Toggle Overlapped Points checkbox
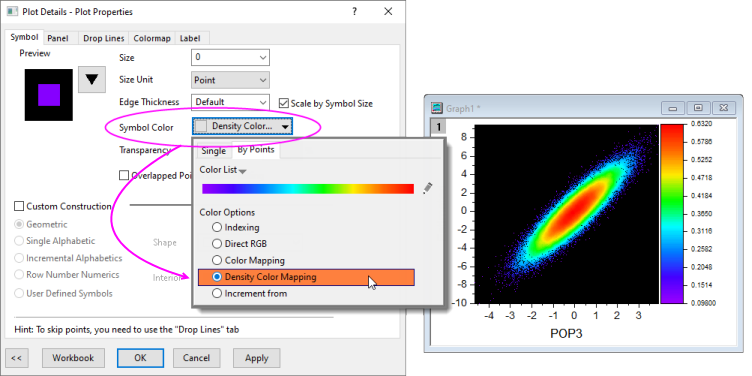 (x=124, y=176)
